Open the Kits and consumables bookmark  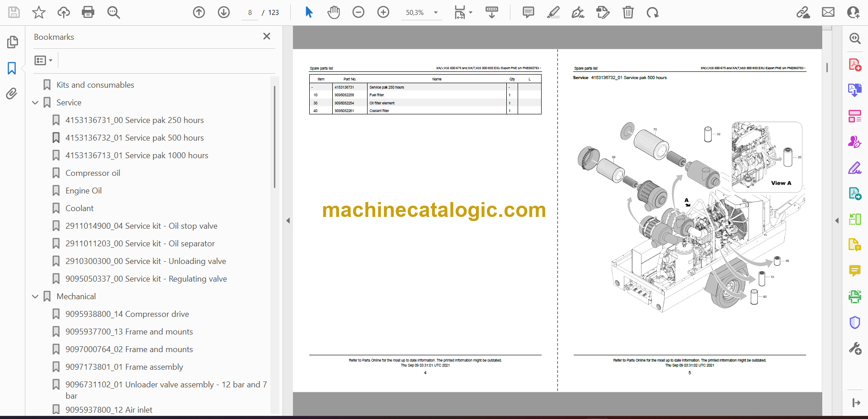click(95, 85)
